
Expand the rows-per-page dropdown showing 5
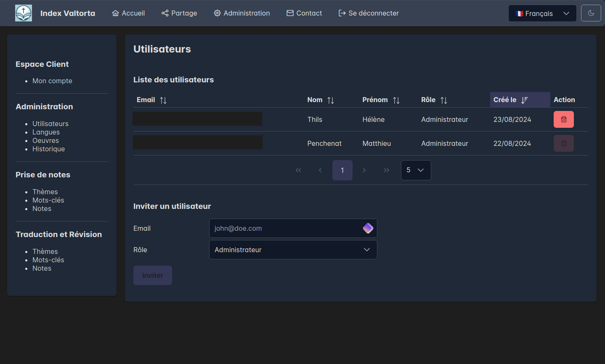(416, 170)
